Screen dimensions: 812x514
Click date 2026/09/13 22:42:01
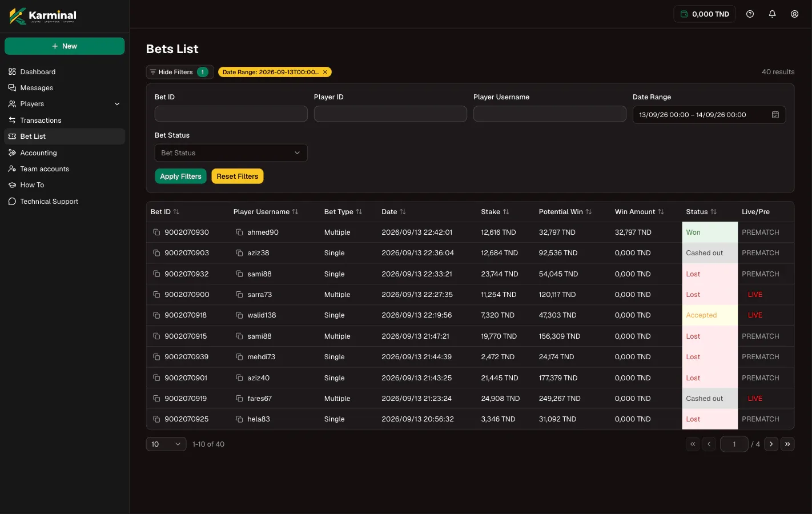click(x=417, y=232)
